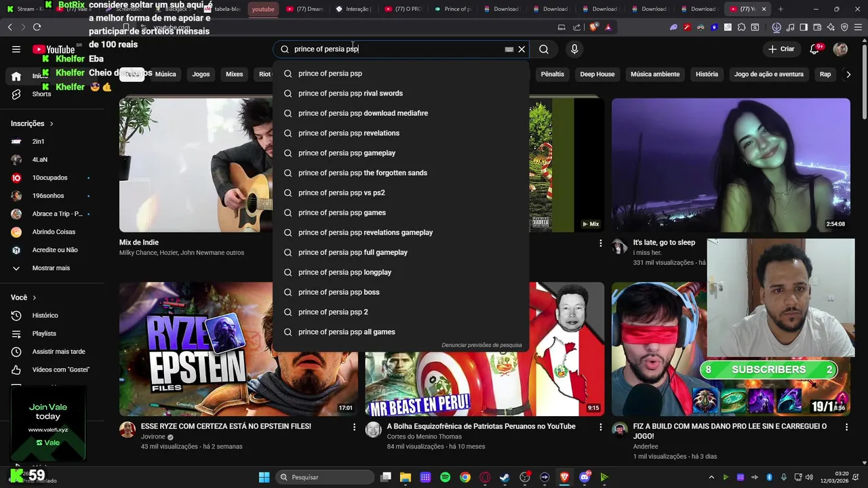Viewport: 868px width, 488px height.
Task: Go to YouTube home via logo
Action: [54, 49]
